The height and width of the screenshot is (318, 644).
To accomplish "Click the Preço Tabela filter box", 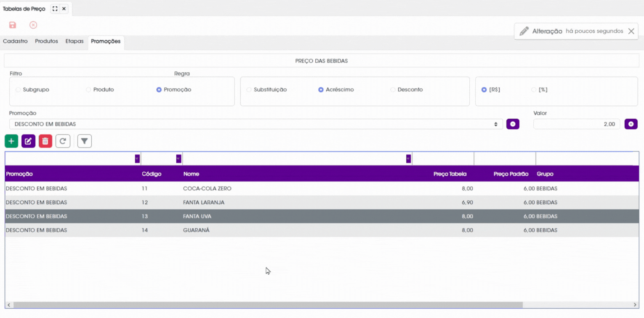I will (443, 159).
